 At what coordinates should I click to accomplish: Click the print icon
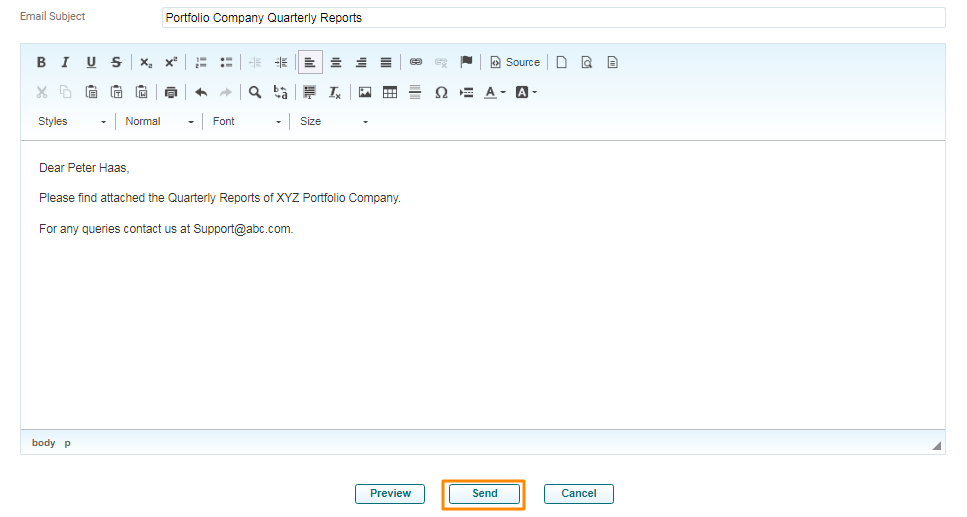[171, 92]
